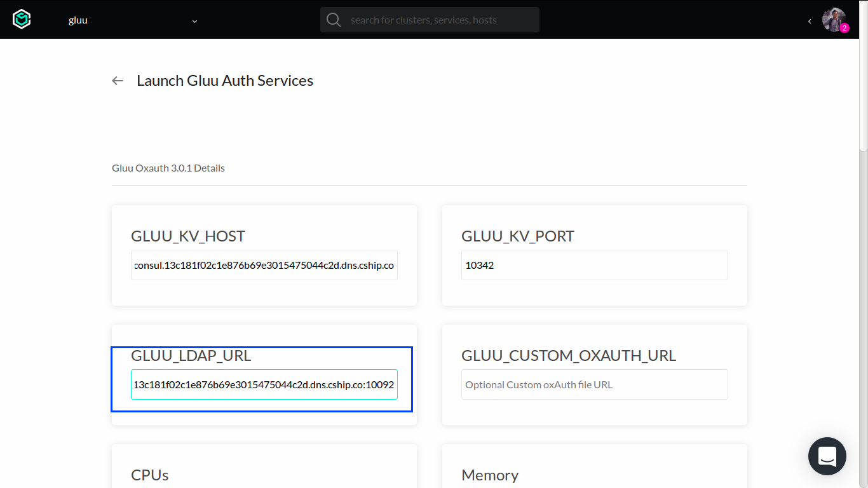Click the user profile avatar photo
The width and height of the screenshot is (868, 488).
(x=834, y=18)
